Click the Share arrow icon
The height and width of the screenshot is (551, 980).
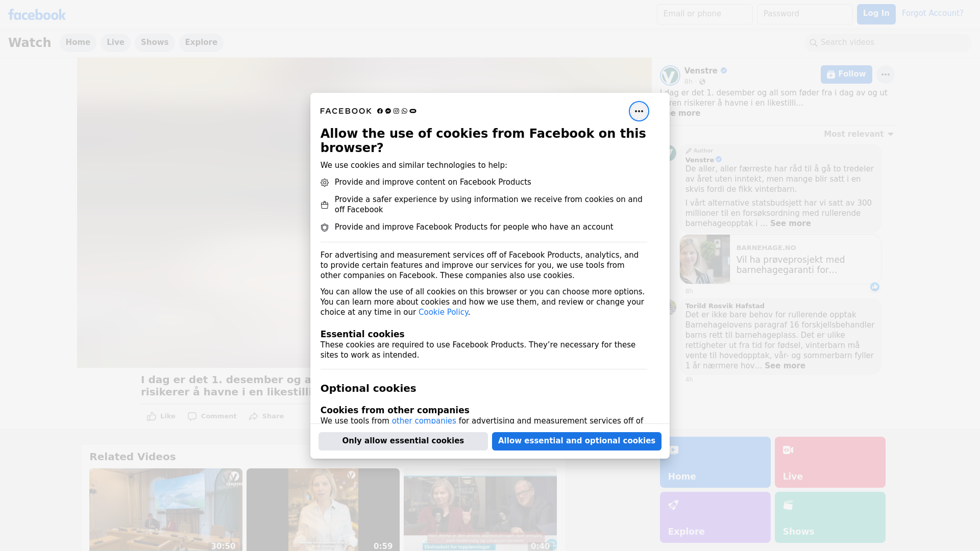point(254,416)
